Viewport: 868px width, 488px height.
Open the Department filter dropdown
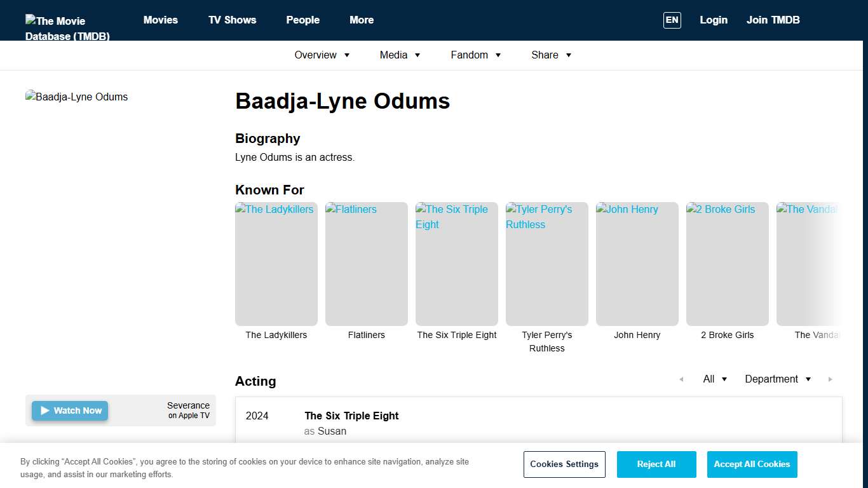(778, 379)
